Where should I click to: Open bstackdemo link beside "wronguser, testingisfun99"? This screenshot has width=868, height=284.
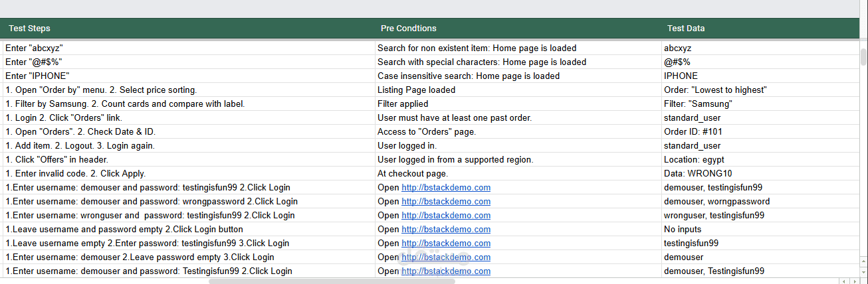tap(446, 216)
